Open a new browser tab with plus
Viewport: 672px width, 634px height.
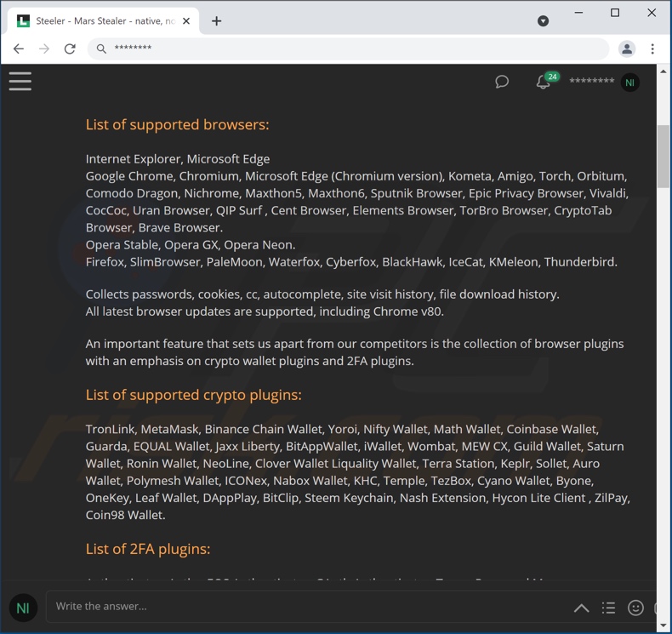216,21
